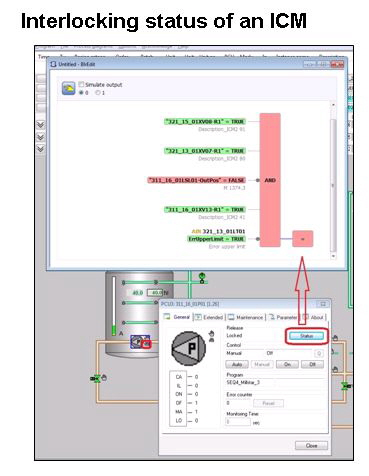Image resolution: width=369 pixels, height=476 pixels.
Task: Select the "311_16_01XV13-R1" = TRUE condition
Action: tap(205, 210)
